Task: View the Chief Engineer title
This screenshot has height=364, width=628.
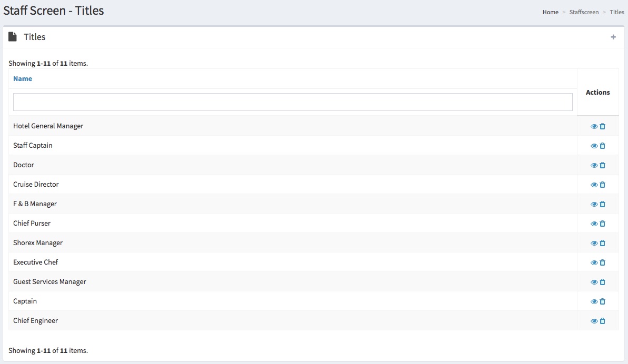Action: [594, 321]
